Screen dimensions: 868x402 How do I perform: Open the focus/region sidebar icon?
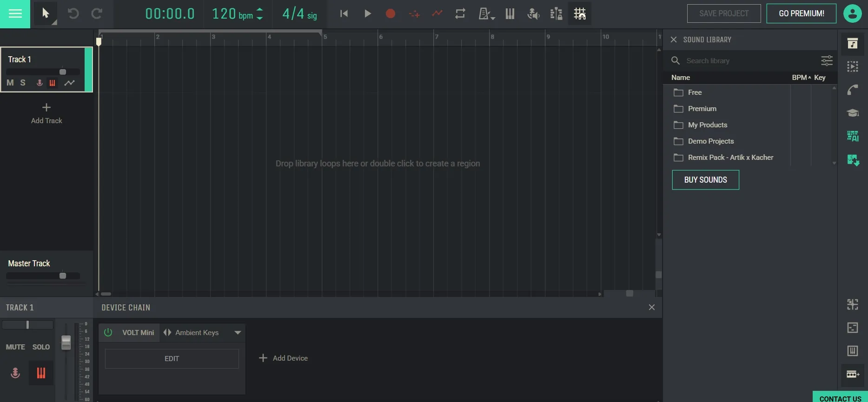tap(853, 304)
